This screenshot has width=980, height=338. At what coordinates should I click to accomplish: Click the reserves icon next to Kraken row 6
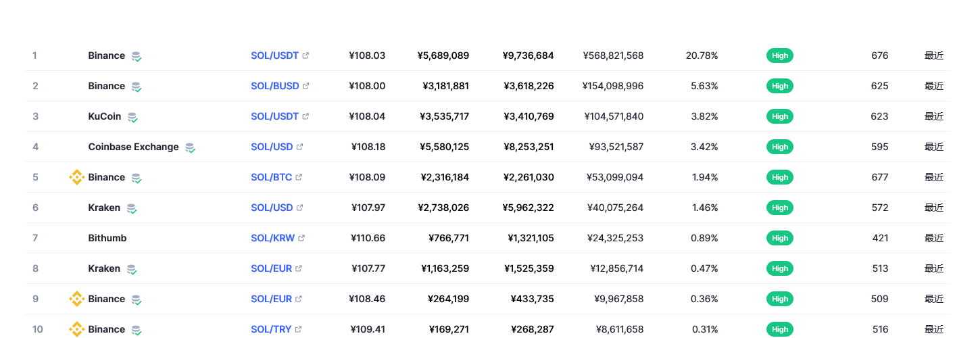click(x=132, y=208)
